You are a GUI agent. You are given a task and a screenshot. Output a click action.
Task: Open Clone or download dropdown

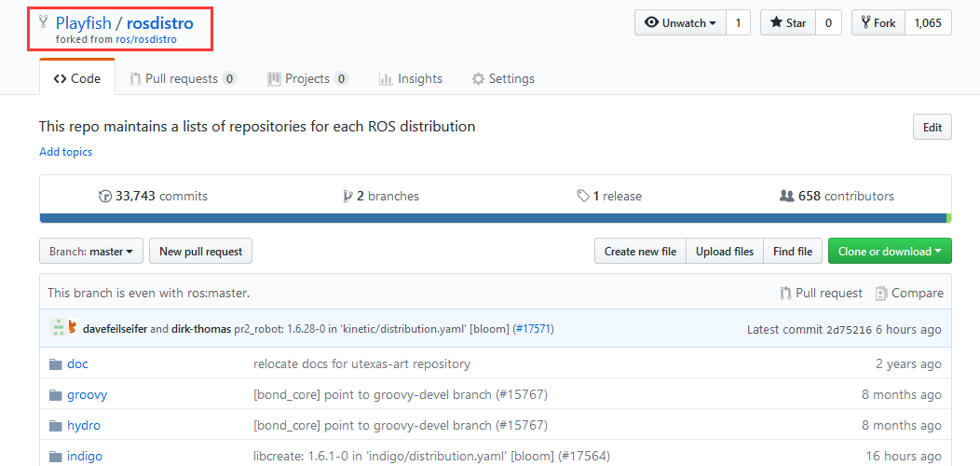click(x=890, y=252)
